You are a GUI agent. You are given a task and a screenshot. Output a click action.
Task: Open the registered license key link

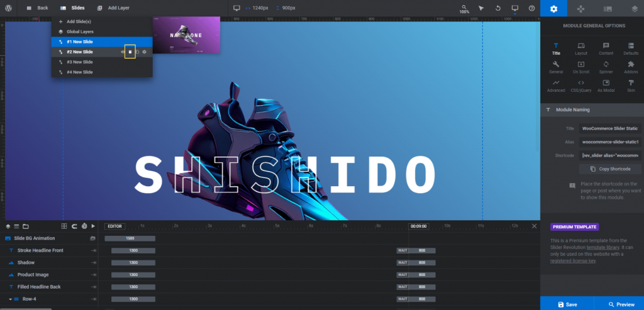click(x=572, y=261)
